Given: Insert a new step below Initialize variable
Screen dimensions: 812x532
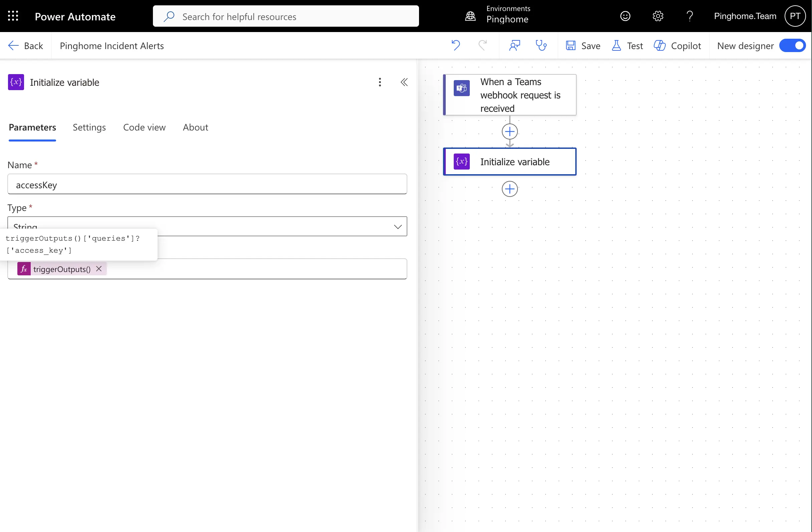Looking at the screenshot, I should click(x=510, y=189).
